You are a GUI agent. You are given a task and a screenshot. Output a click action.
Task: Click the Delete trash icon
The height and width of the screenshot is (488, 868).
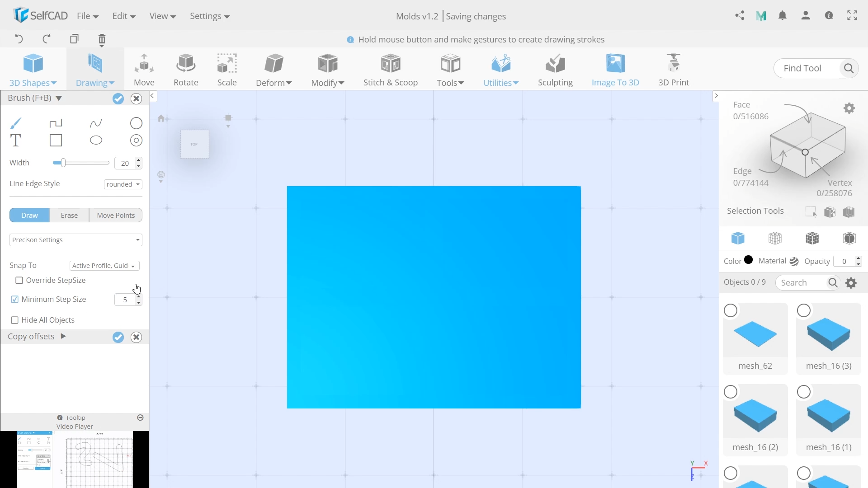(102, 40)
